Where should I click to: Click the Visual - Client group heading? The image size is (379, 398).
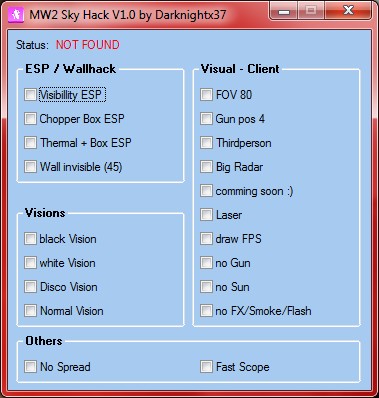(240, 69)
